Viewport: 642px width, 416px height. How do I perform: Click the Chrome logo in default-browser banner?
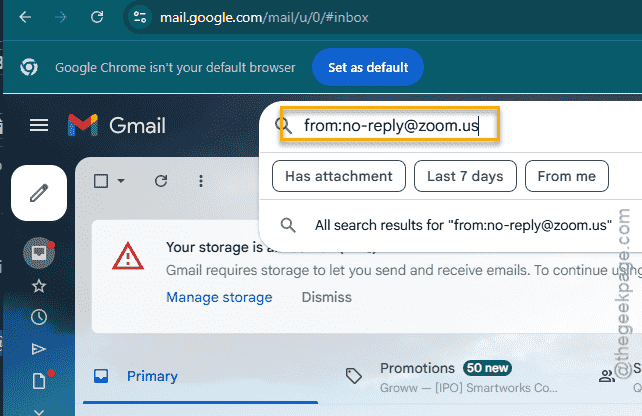[29, 67]
